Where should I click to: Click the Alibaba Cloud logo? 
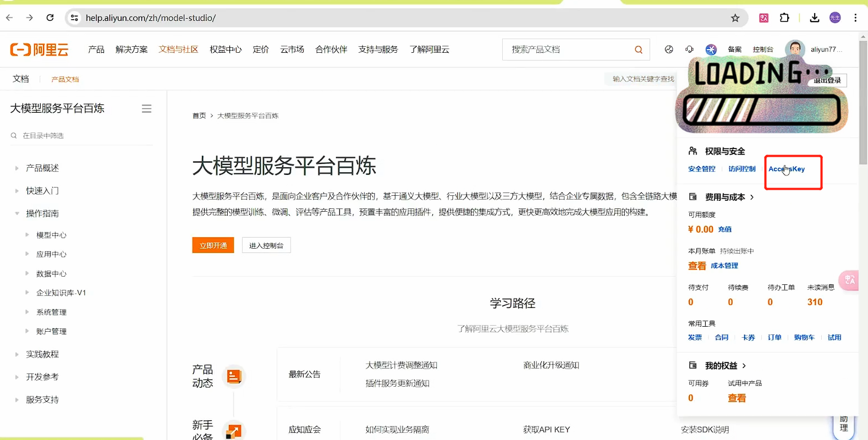[40, 50]
